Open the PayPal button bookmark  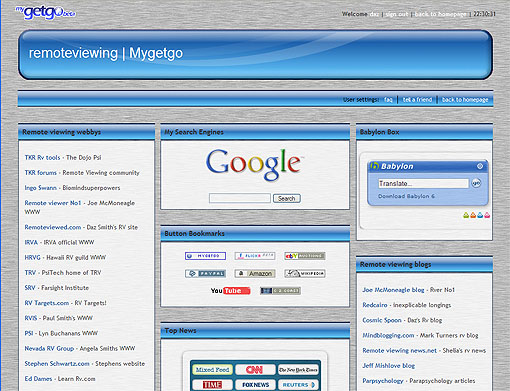point(205,274)
